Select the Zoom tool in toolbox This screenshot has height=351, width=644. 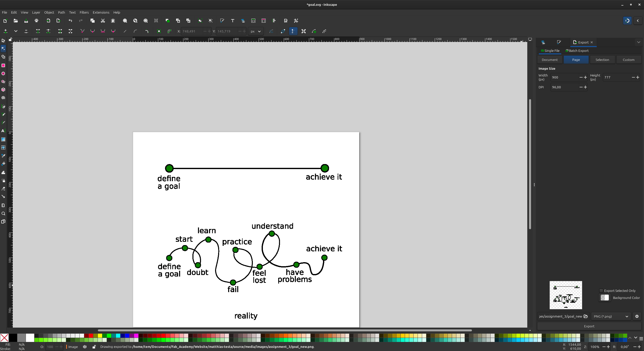coord(3,214)
